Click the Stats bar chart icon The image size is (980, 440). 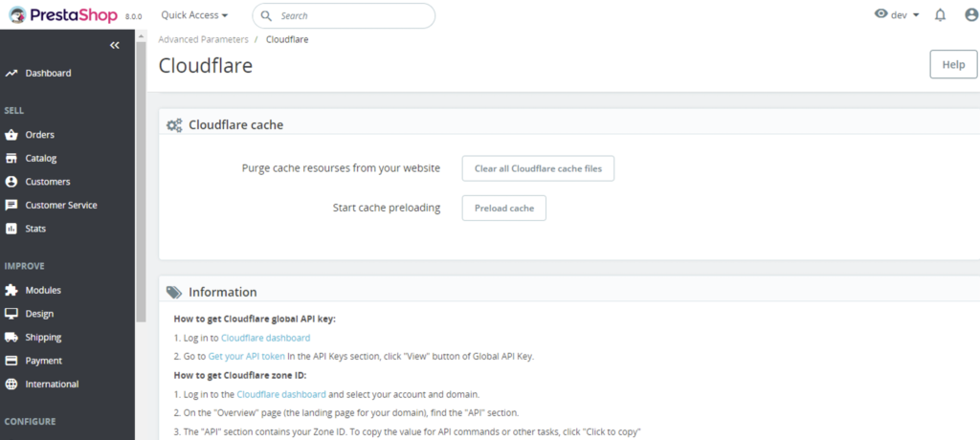coord(11,229)
